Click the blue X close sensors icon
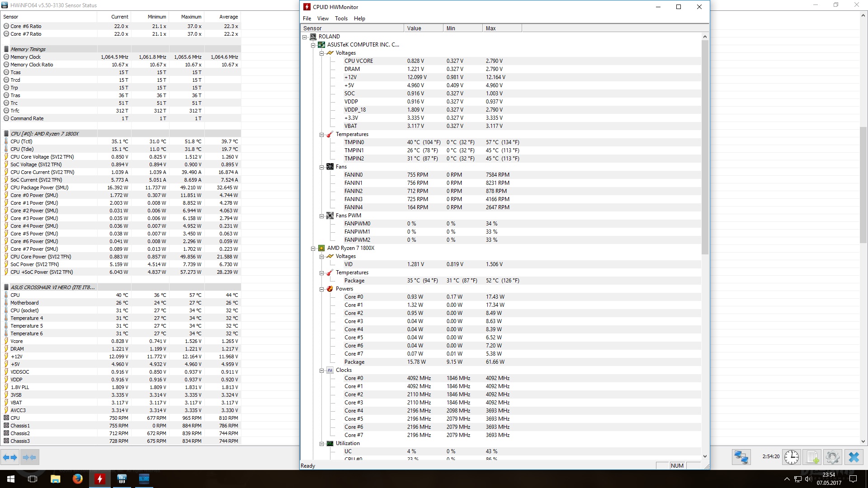The image size is (868, 488). [854, 457]
